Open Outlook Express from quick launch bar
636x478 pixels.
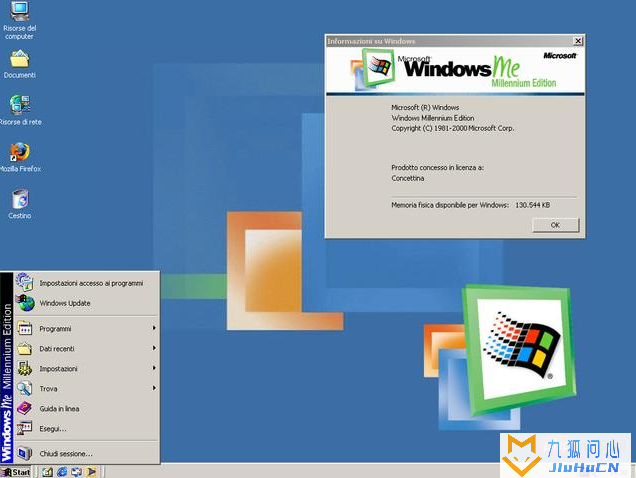click(x=76, y=472)
